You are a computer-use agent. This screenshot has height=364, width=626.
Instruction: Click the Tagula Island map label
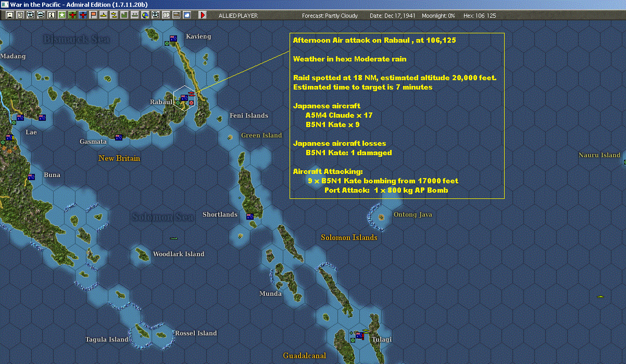pos(107,340)
